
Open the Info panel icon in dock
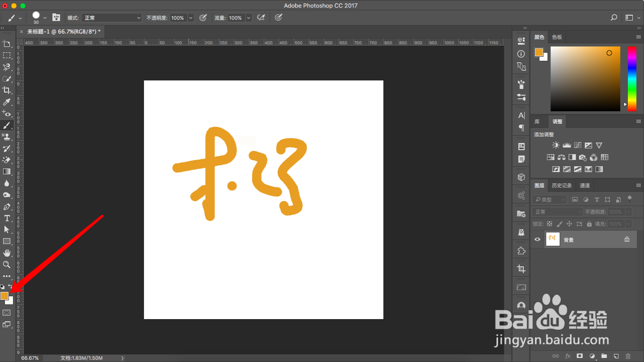click(521, 54)
